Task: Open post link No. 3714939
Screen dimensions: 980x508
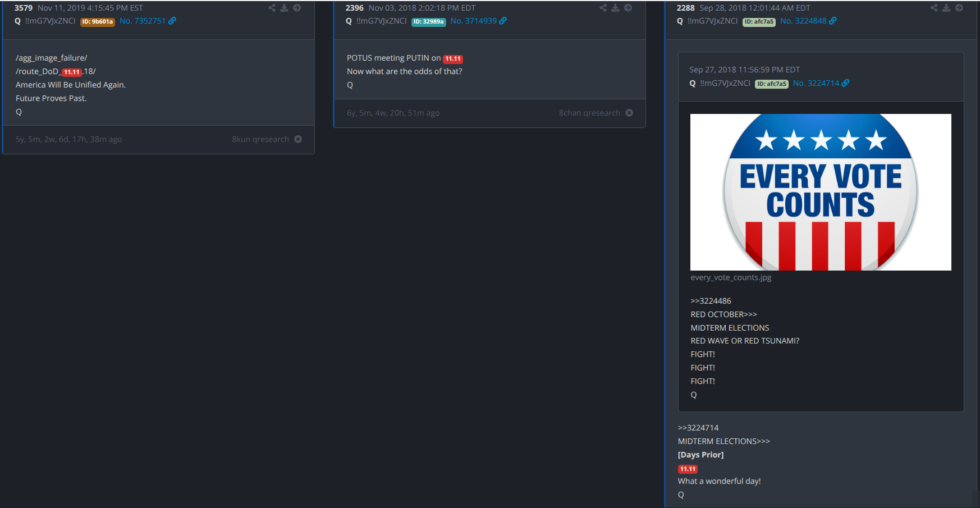Action: pos(473,21)
